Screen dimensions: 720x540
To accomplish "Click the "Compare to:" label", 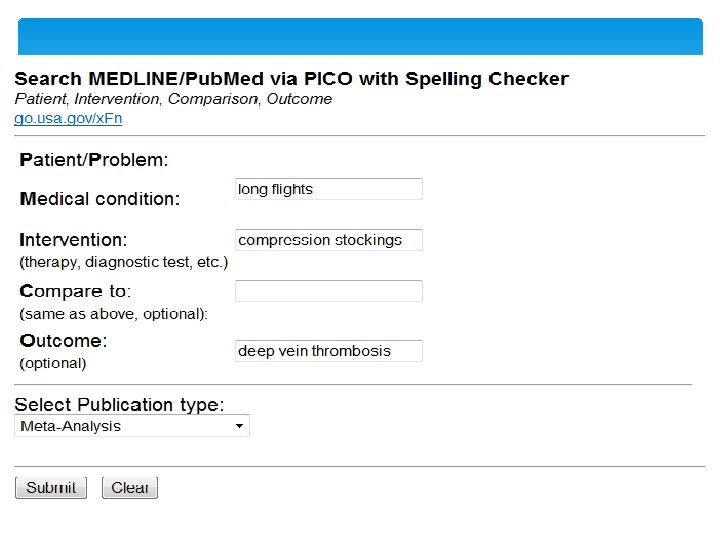I will coord(76,292).
